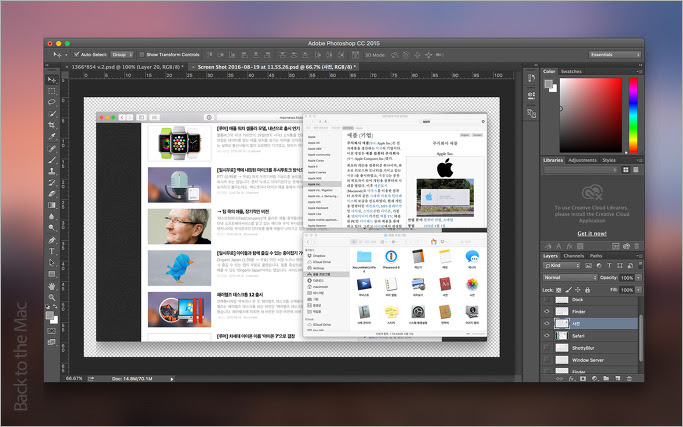
Task: Enable Show Transform Controls checkbox
Action: [x=142, y=54]
